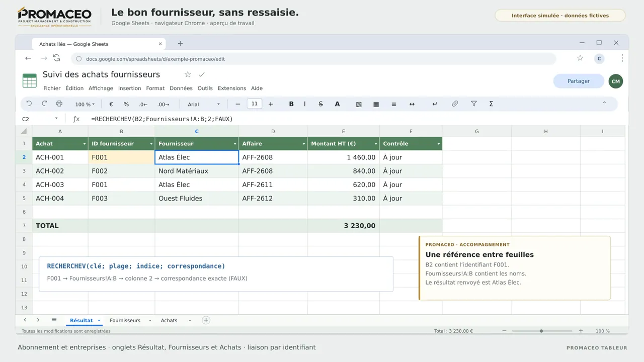Open the Arial font dropdown
The height and width of the screenshot is (362, 644).
click(x=204, y=104)
